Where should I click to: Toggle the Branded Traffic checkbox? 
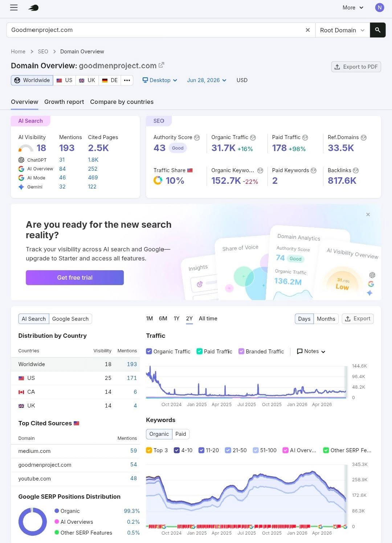[x=241, y=351]
